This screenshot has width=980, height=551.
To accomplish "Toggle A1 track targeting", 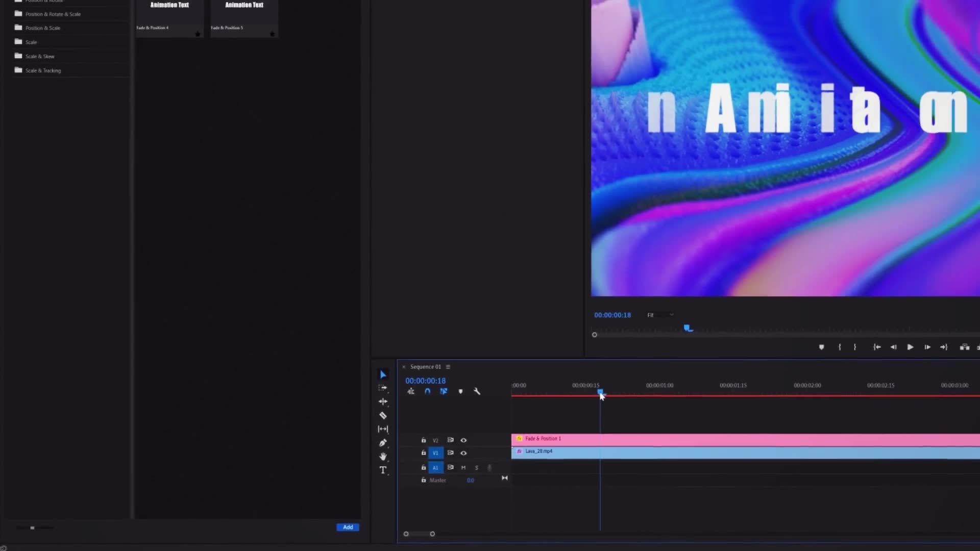I will [x=435, y=468].
